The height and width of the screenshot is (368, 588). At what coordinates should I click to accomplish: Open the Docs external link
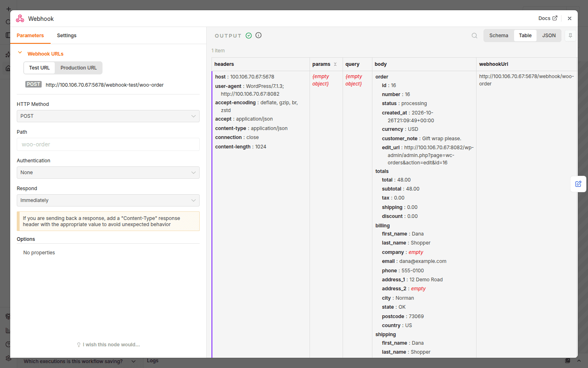tap(548, 18)
